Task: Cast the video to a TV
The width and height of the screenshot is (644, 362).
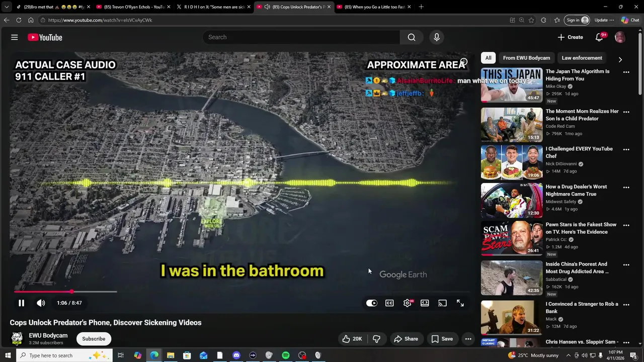Action: [x=442, y=303]
